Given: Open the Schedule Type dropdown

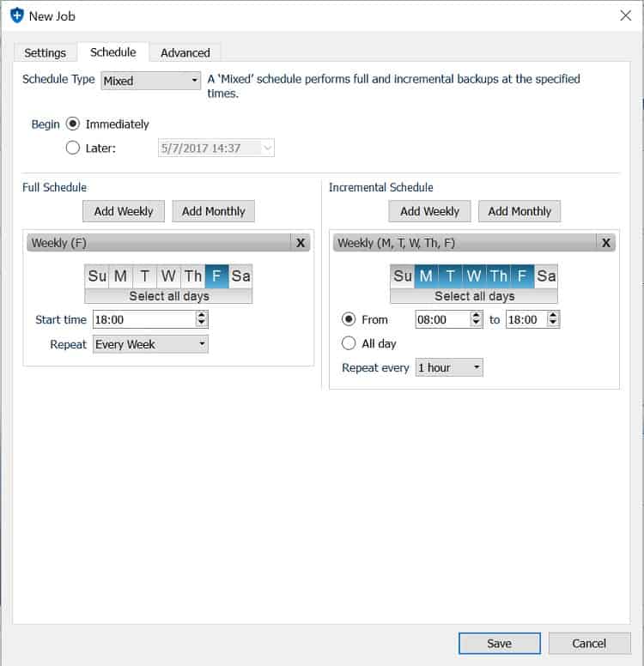Looking at the screenshot, I should point(151,81).
